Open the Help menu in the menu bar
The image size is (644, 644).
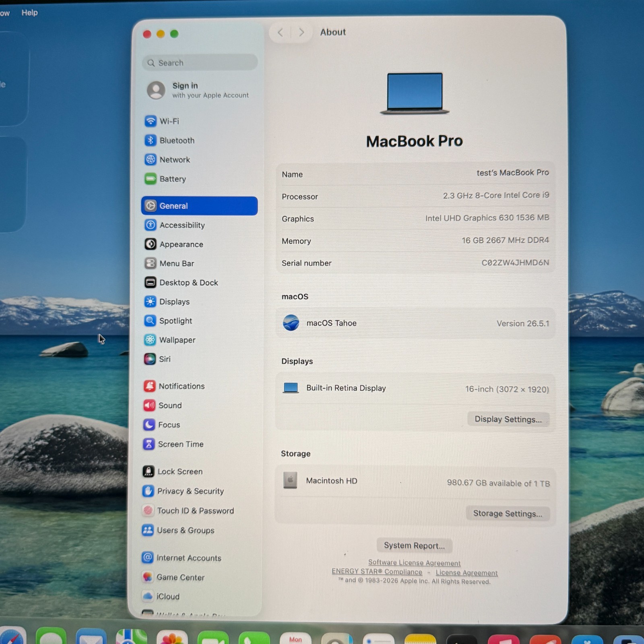coord(29,12)
